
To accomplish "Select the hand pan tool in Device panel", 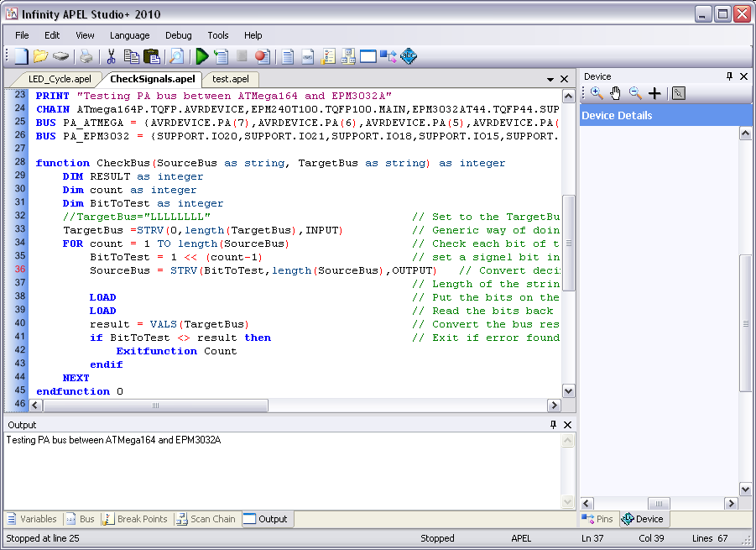I will [x=616, y=93].
